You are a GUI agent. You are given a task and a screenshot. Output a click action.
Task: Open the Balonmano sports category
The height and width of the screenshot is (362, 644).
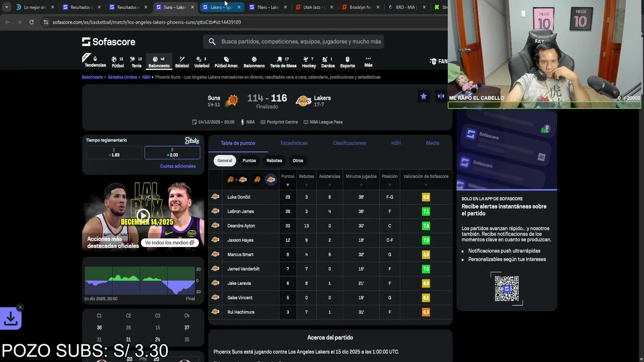[x=254, y=62]
